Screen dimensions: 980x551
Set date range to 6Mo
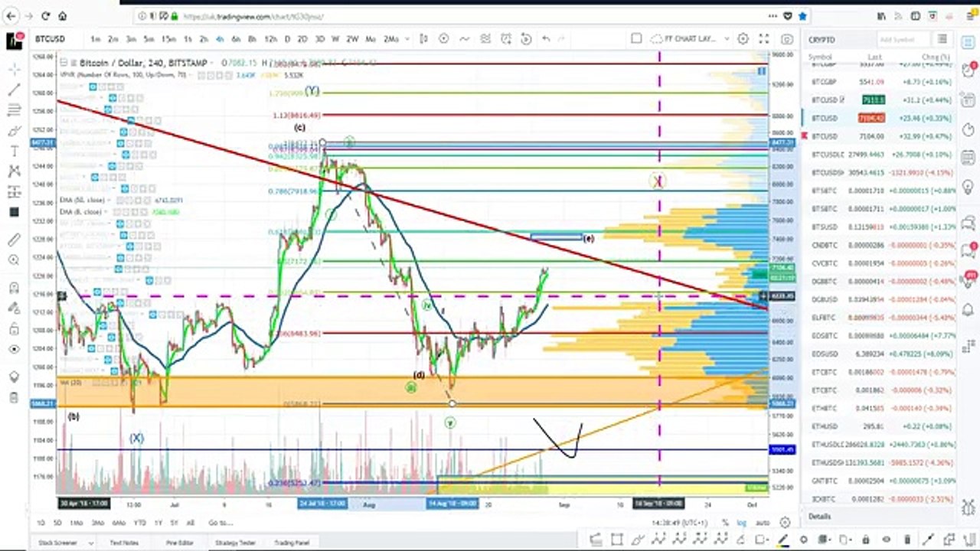point(118,523)
